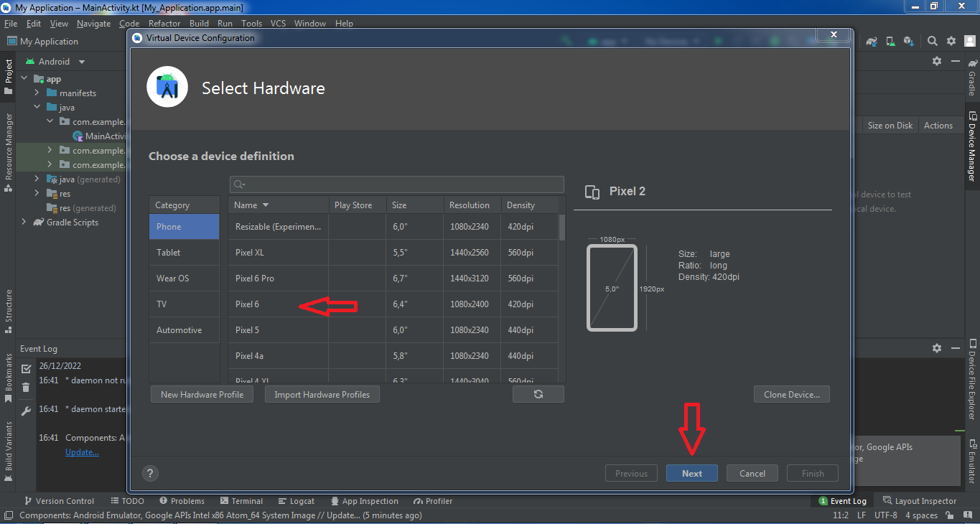Open the Project view Android dropdown
This screenshot has width=980, height=524.
55,62
